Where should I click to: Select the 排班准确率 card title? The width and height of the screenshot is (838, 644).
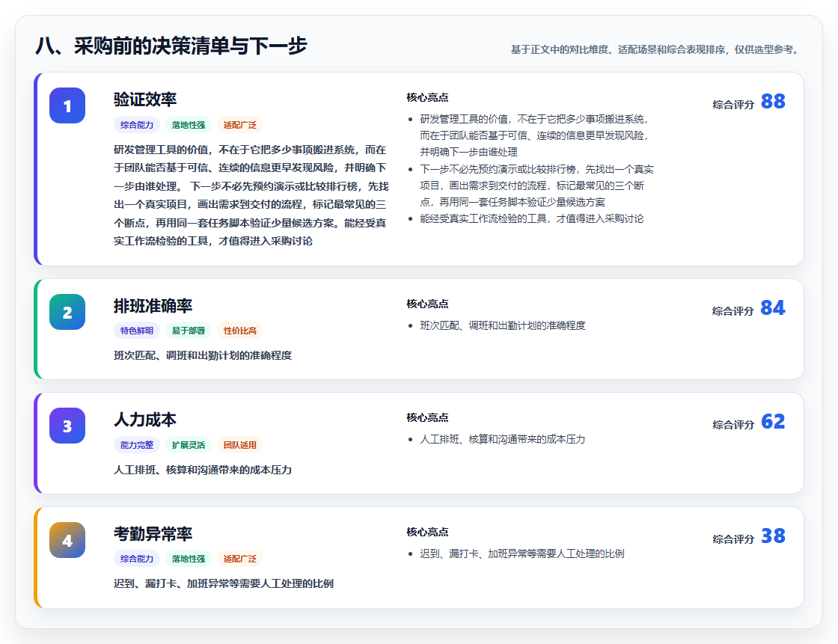pos(153,306)
